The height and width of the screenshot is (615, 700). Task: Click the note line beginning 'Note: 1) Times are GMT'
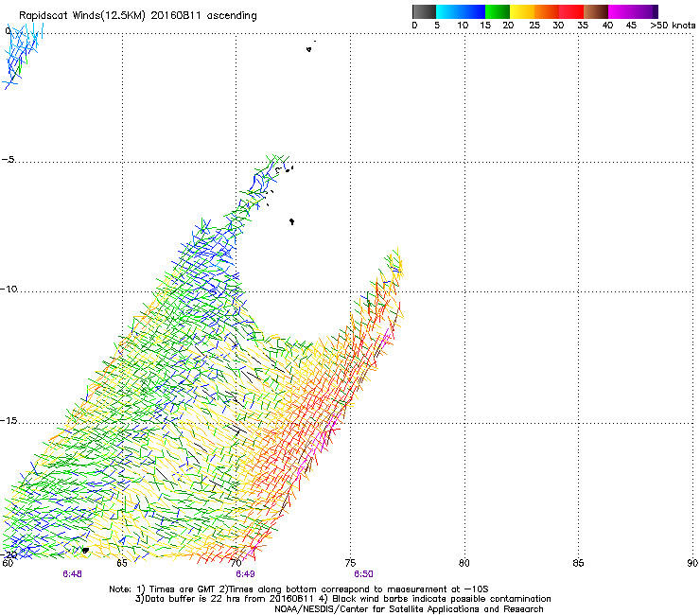(299, 589)
